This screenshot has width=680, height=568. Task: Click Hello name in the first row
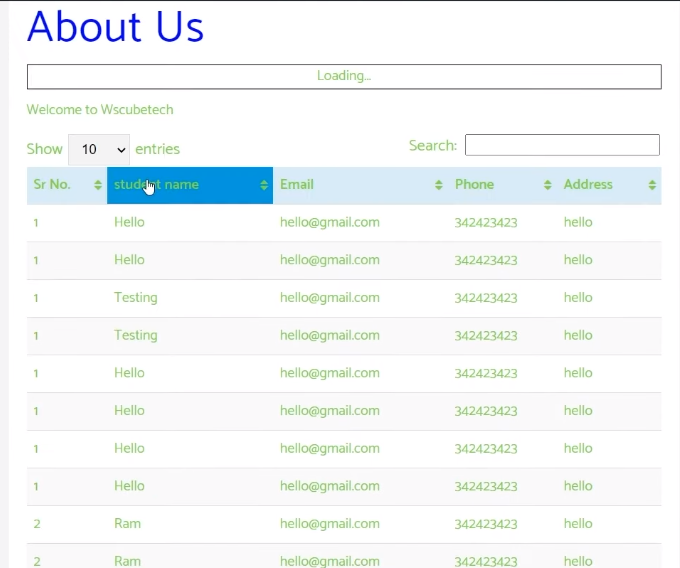click(x=129, y=222)
